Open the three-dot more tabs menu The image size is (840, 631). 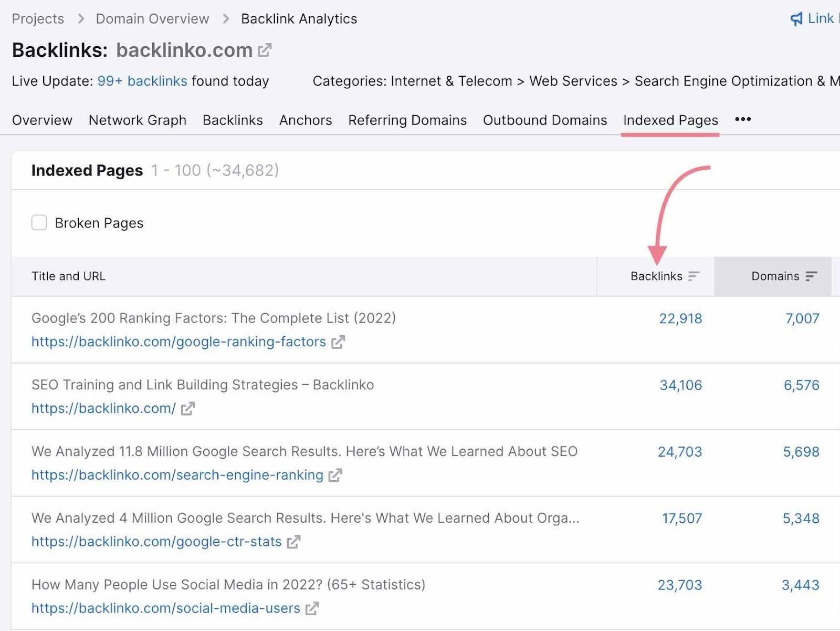pyautogui.click(x=743, y=119)
